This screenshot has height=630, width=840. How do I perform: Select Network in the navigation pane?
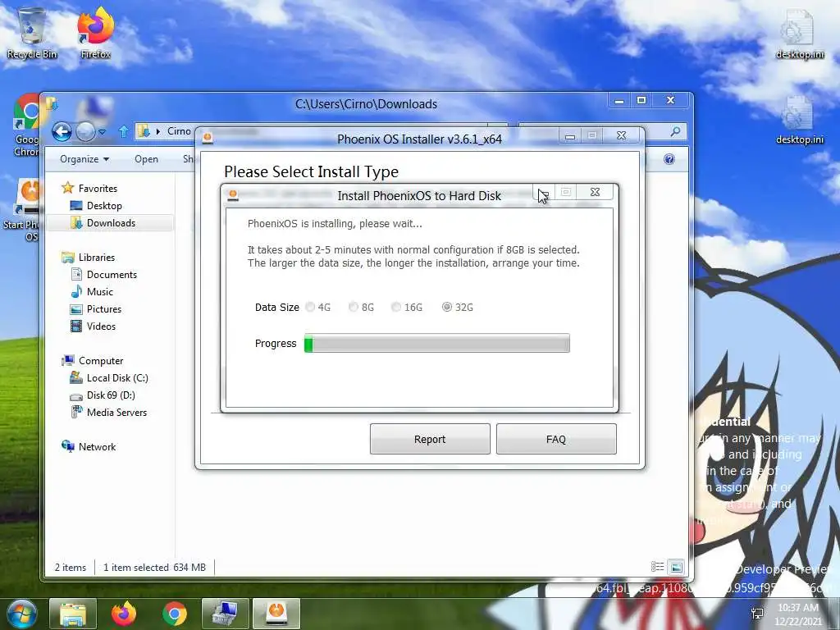click(x=97, y=447)
